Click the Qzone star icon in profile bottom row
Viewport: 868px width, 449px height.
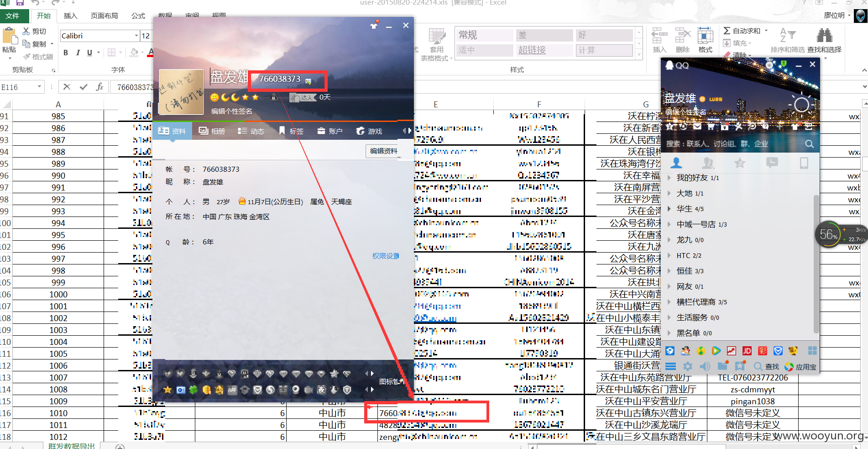(167, 390)
